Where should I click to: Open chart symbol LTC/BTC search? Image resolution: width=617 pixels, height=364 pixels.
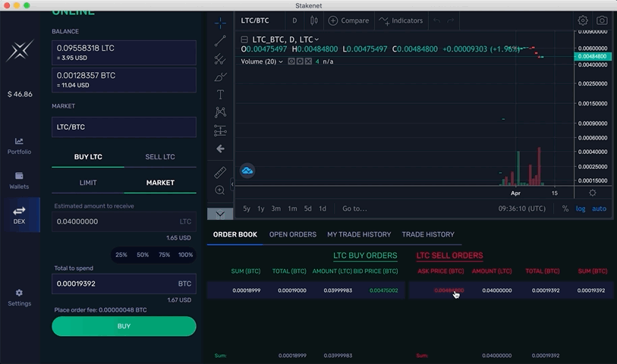coord(255,20)
